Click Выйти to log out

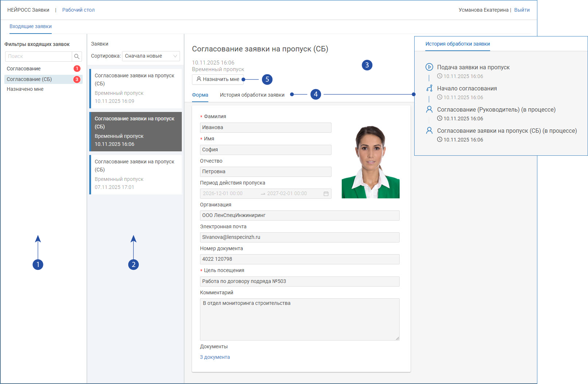(x=522, y=10)
